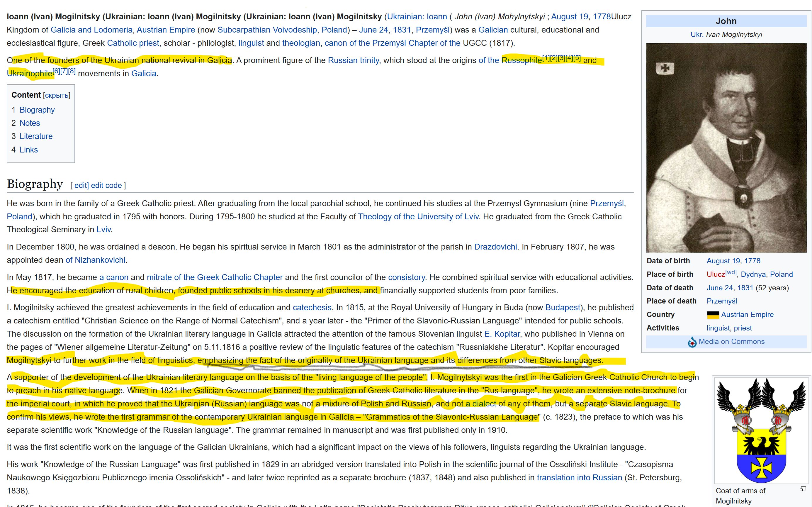
Task: Click the edit link beside Biography heading
Action: 81,185
